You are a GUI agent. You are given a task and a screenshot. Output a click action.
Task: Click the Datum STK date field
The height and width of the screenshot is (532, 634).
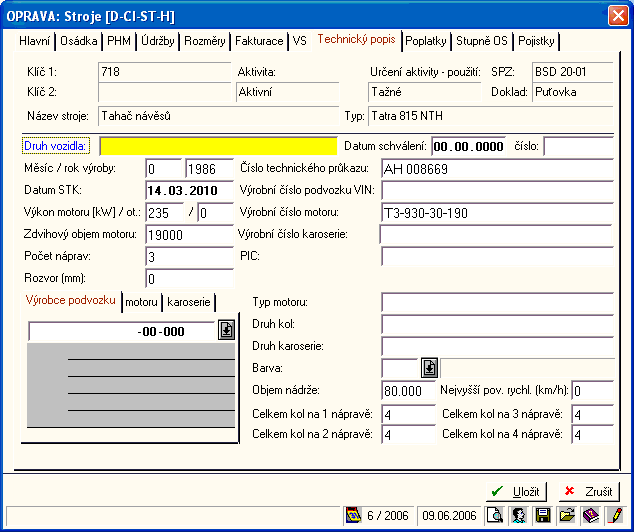coord(189,190)
